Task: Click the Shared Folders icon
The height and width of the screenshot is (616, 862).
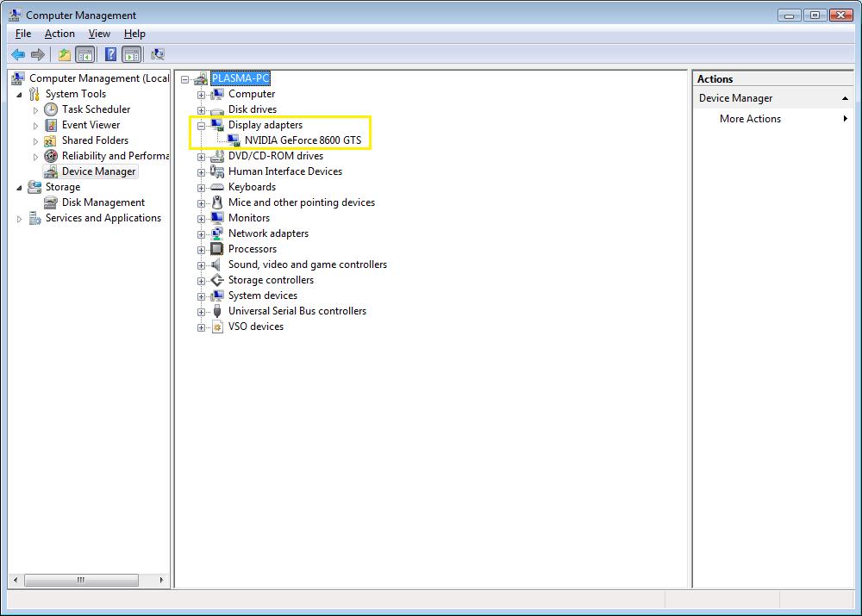Action: [51, 140]
